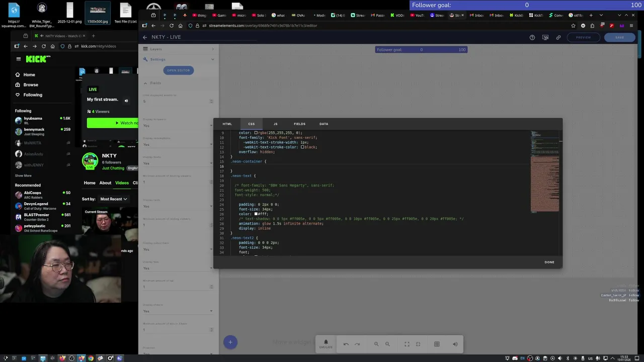Viewport: 644px width, 362px height.
Task: Click the copy overlay link icon
Action: pos(558,37)
